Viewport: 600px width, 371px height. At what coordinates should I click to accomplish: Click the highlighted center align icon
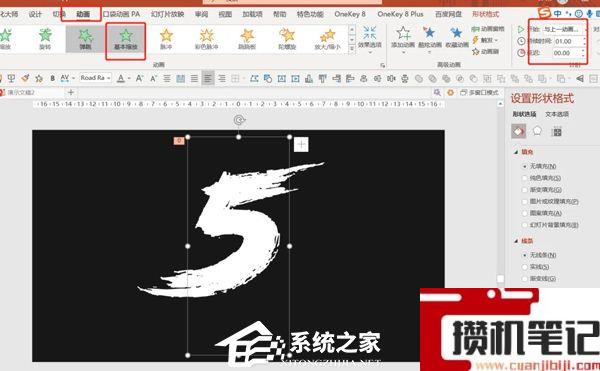208,79
